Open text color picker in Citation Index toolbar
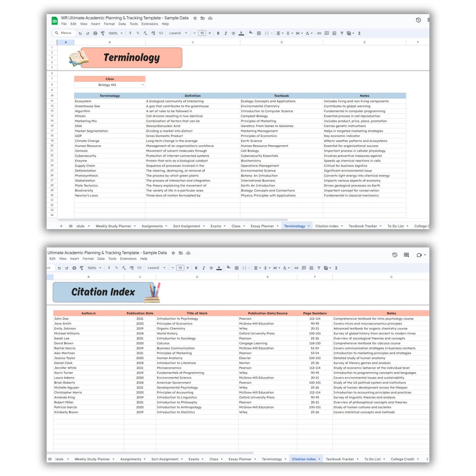Viewport: 476px width, 476px height. pos(219,268)
